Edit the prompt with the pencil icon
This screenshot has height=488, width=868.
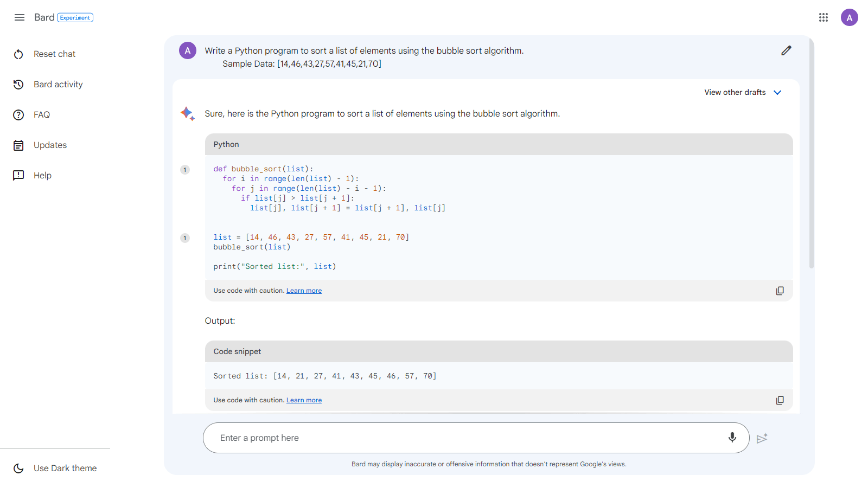coord(786,50)
